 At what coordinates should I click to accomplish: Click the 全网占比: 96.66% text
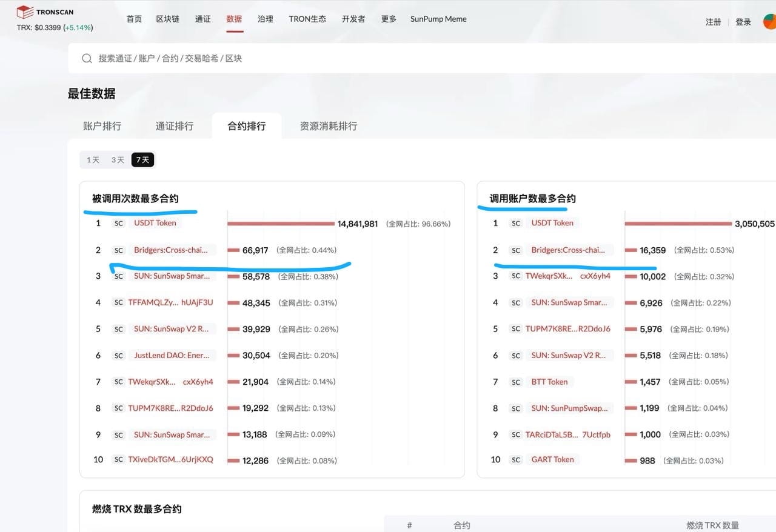click(x=418, y=224)
